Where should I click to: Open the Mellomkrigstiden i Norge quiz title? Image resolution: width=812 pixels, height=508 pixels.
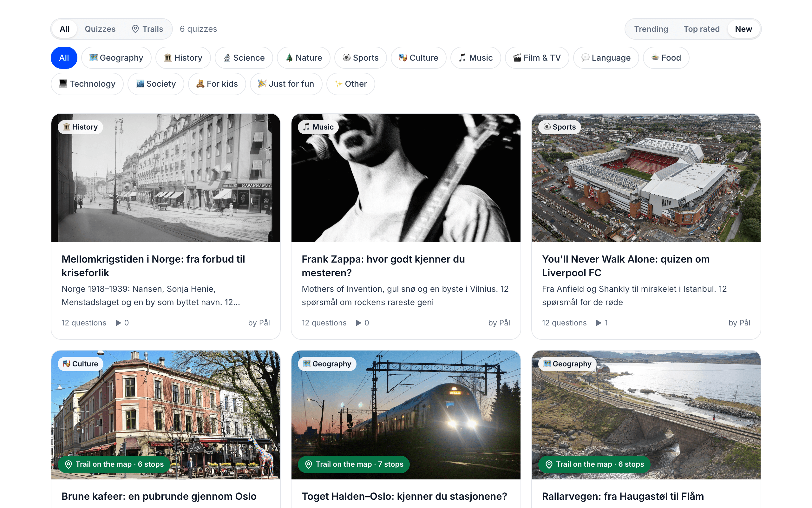click(153, 266)
